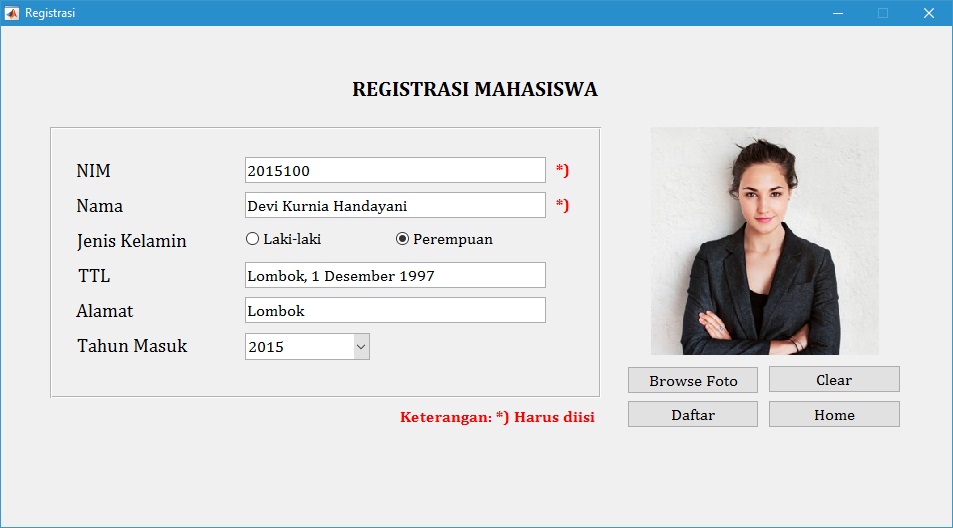This screenshot has height=528, width=953.
Task: Click the MATLAB icon in the title bar
Action: 12,13
